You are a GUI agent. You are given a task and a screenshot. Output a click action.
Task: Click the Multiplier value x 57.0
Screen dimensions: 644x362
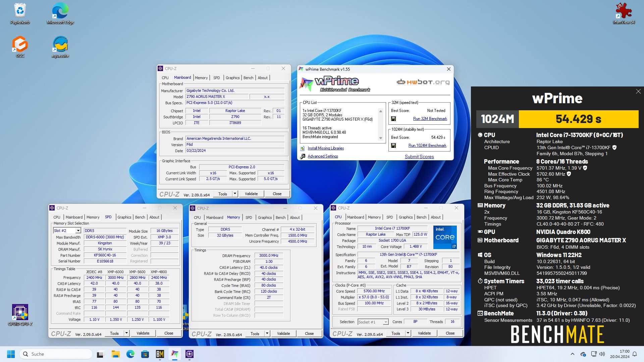pos(374,297)
